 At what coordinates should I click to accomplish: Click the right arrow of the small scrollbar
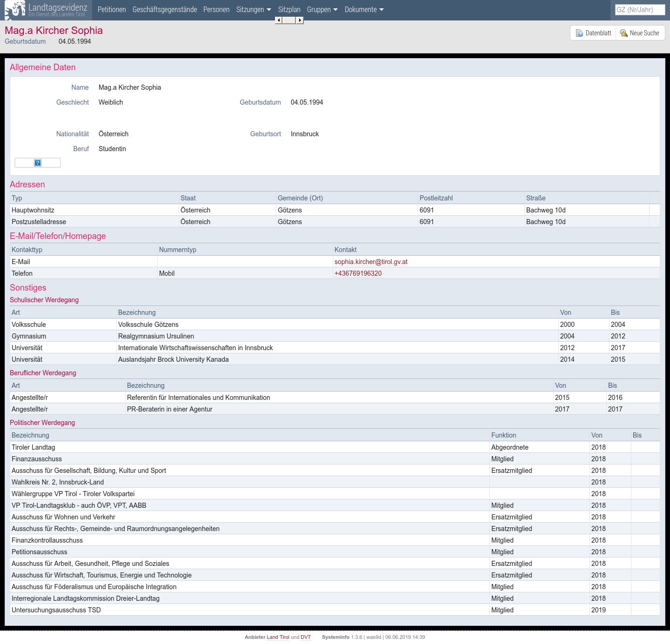click(300, 20)
